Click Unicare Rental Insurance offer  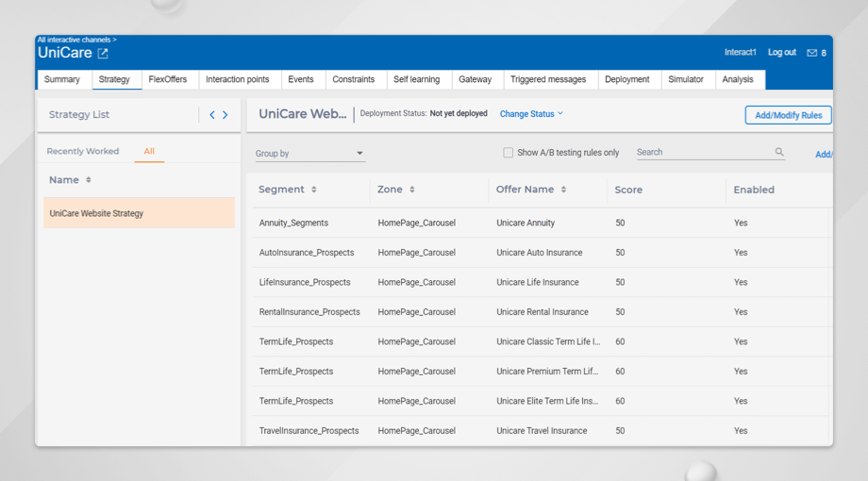pyautogui.click(x=542, y=312)
